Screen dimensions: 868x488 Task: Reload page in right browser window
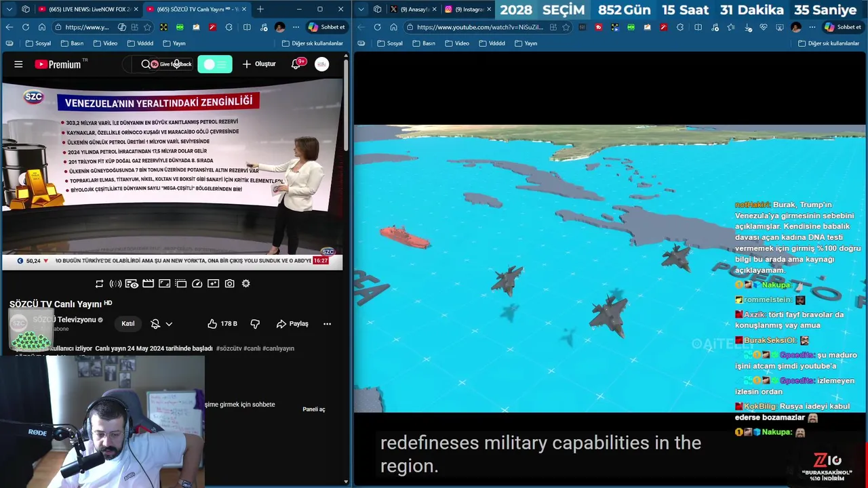[377, 27]
